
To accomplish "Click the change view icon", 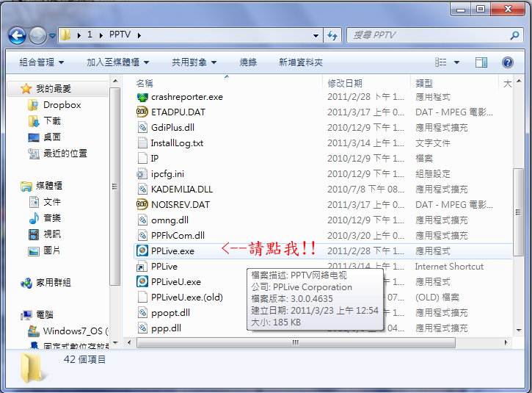I will click(441, 62).
